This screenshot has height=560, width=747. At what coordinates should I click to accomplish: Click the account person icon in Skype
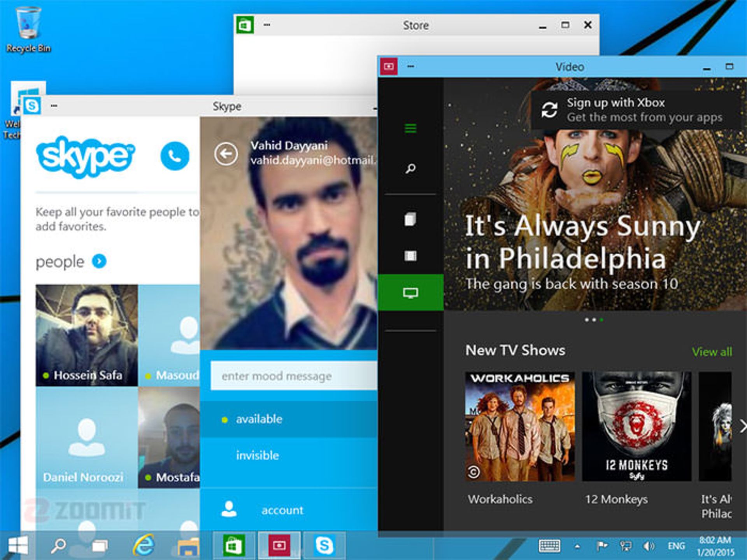click(x=229, y=509)
